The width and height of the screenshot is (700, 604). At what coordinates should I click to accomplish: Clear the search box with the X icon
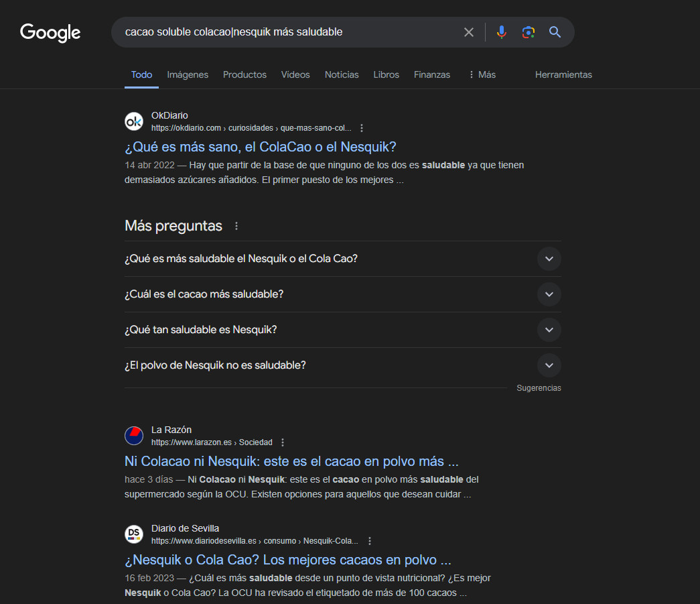click(469, 32)
